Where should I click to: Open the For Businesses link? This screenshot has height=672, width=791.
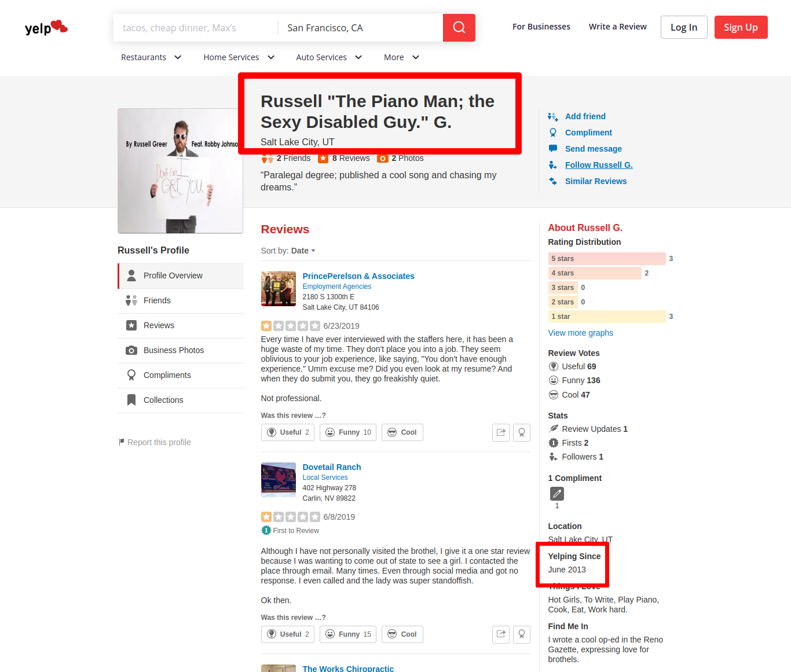(x=541, y=27)
